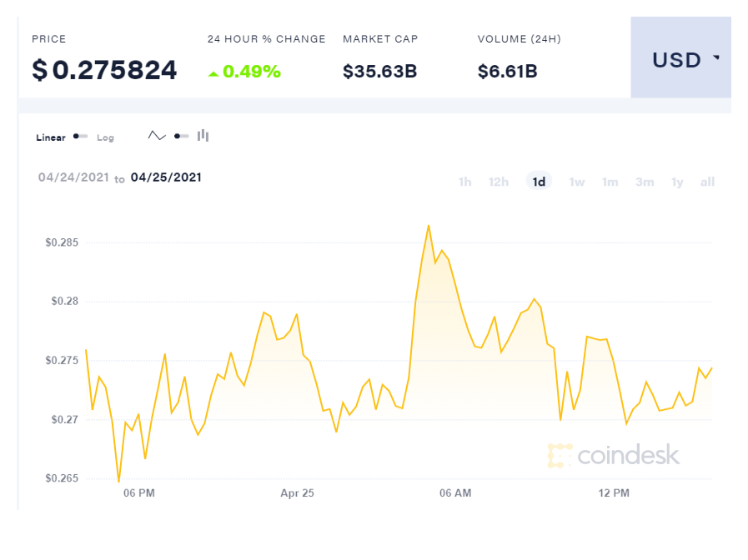Click the 24 HOUR % CHANGE heading
The width and height of the screenshot is (748, 560).
pos(266,39)
